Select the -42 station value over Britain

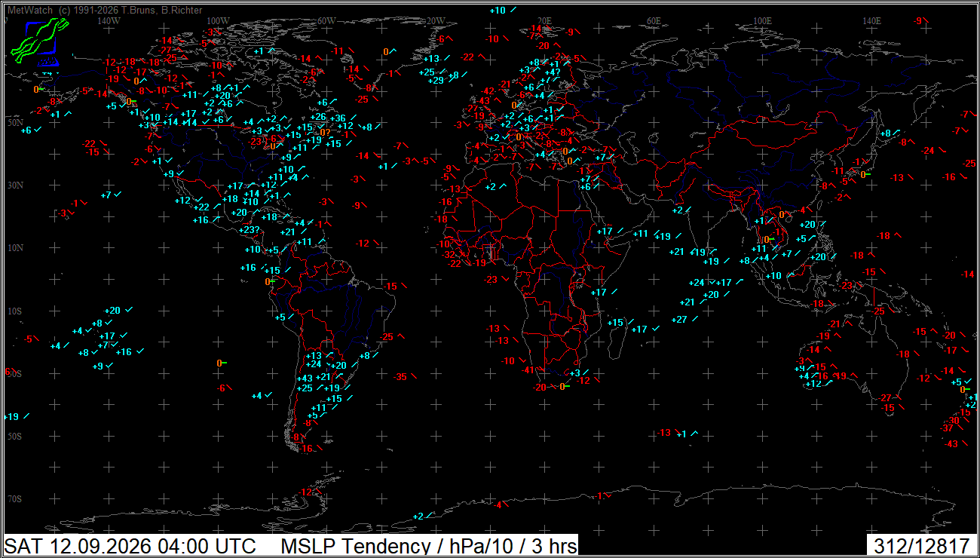(488, 91)
